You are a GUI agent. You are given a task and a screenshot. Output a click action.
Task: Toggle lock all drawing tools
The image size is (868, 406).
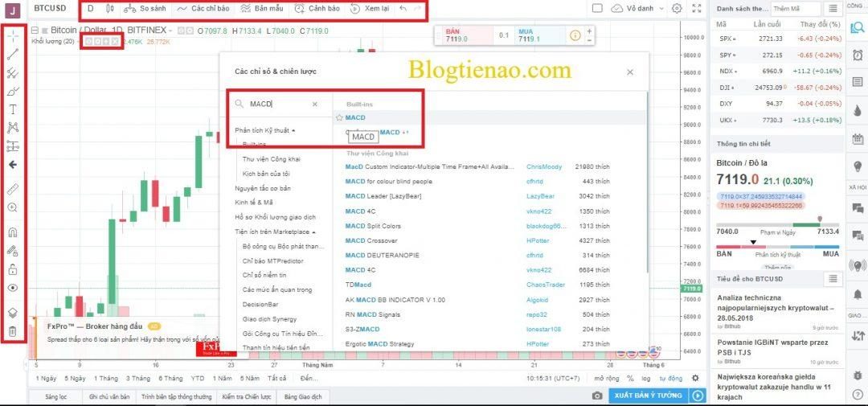click(x=13, y=270)
